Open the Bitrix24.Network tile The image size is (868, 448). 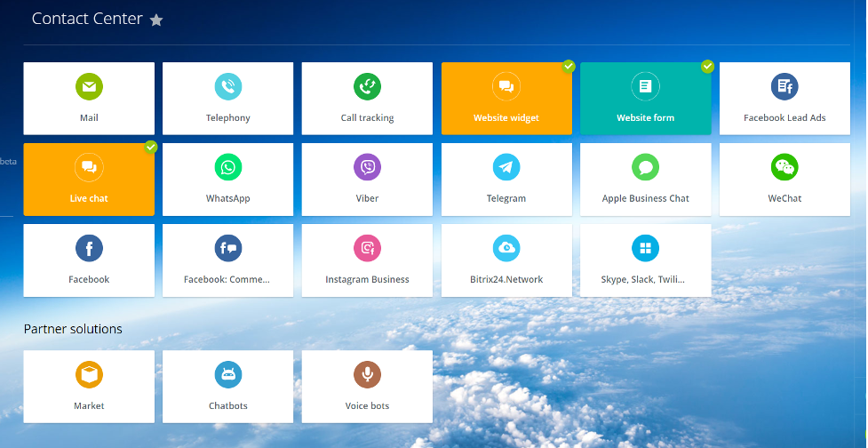[506, 260]
